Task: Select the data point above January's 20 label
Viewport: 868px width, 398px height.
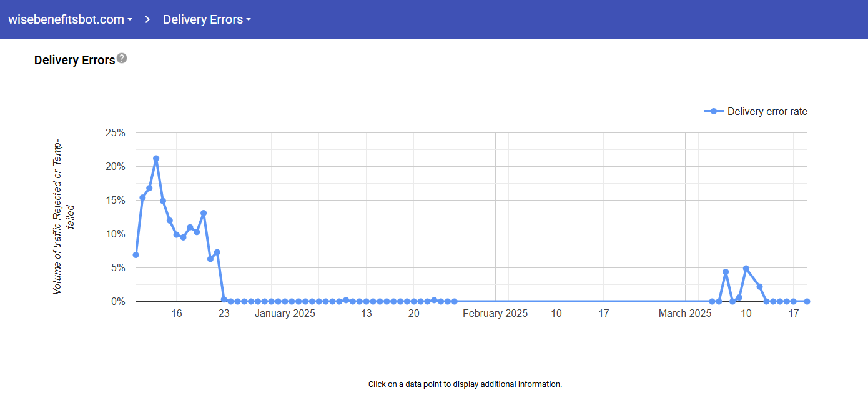Action: click(414, 301)
